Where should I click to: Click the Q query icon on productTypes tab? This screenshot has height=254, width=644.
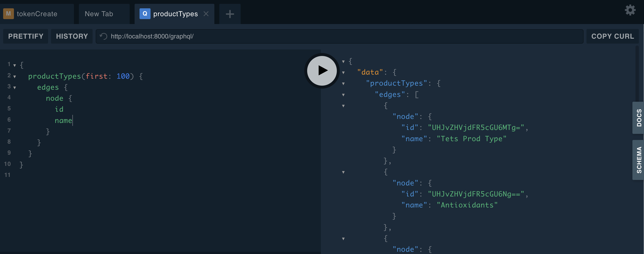pyautogui.click(x=145, y=14)
